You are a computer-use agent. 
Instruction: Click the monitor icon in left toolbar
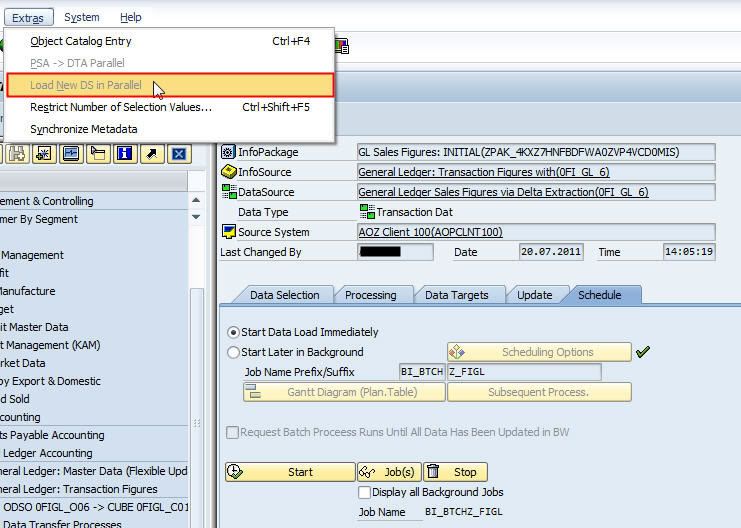click(x=71, y=153)
